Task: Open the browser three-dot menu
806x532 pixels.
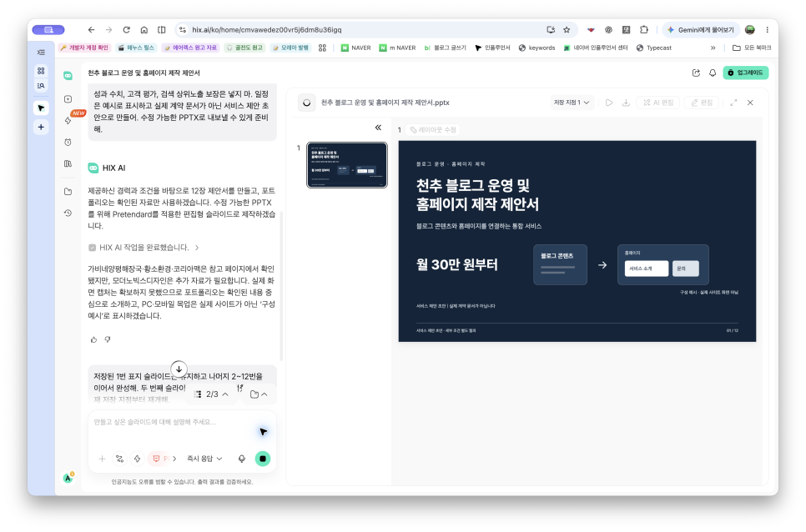Action: point(767,30)
